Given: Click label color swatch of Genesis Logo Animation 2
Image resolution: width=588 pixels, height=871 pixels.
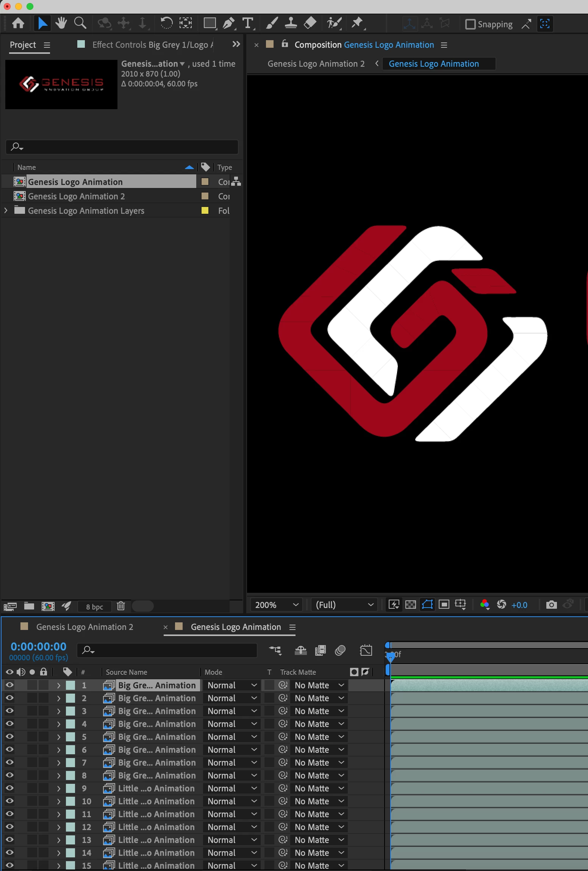Looking at the screenshot, I should point(205,196).
